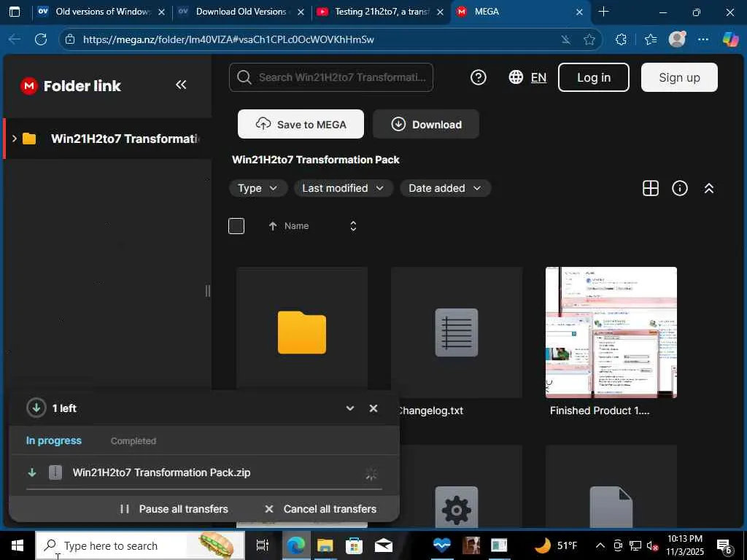Show hidden system tray icons

point(600,545)
